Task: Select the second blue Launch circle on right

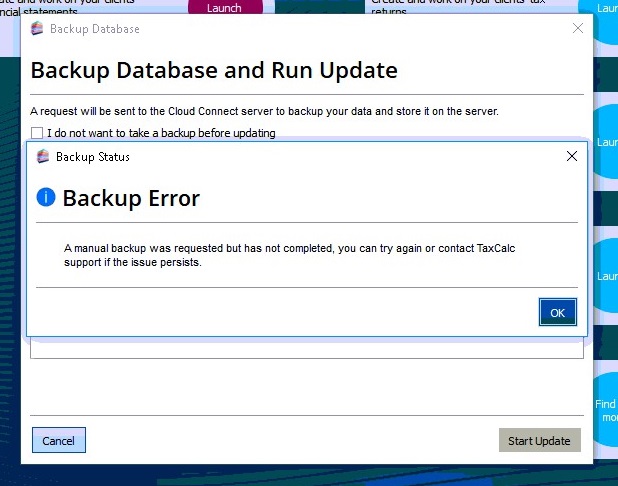Action: click(607, 143)
